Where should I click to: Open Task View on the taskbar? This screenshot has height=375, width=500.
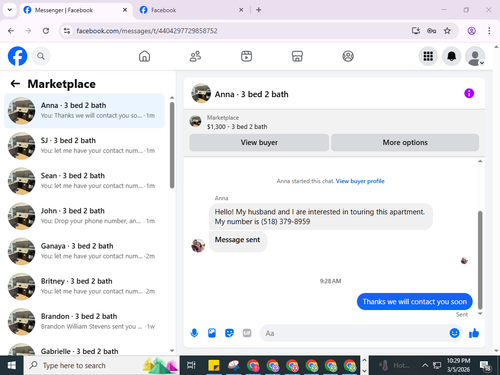(x=191, y=365)
